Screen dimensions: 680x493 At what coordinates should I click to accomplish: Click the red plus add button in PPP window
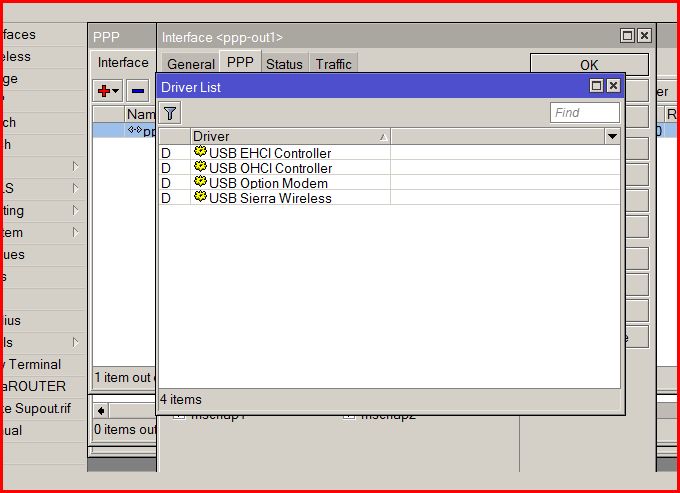108,91
